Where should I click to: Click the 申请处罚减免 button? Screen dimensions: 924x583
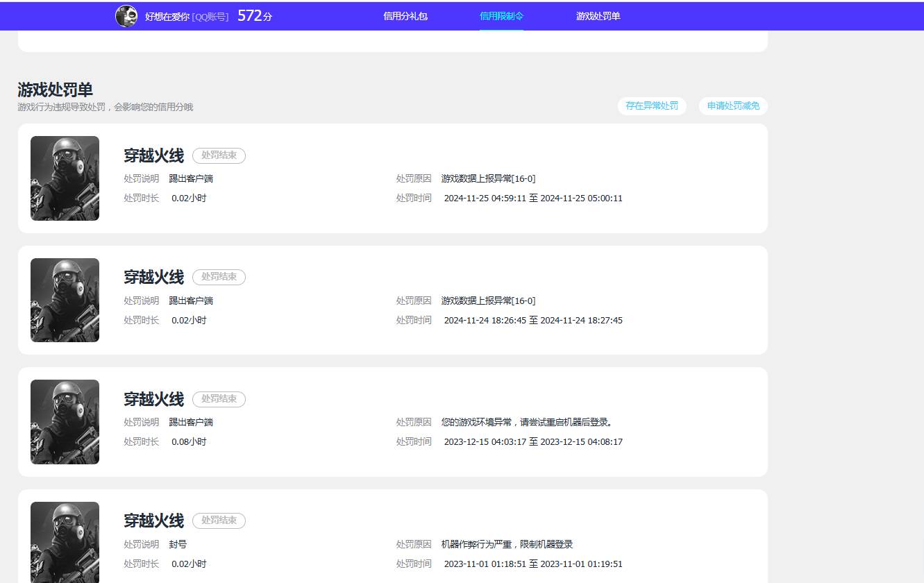[x=732, y=106]
